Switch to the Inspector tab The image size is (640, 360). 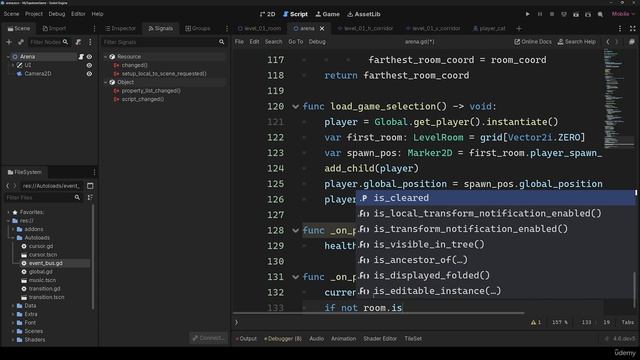[x=120, y=29]
